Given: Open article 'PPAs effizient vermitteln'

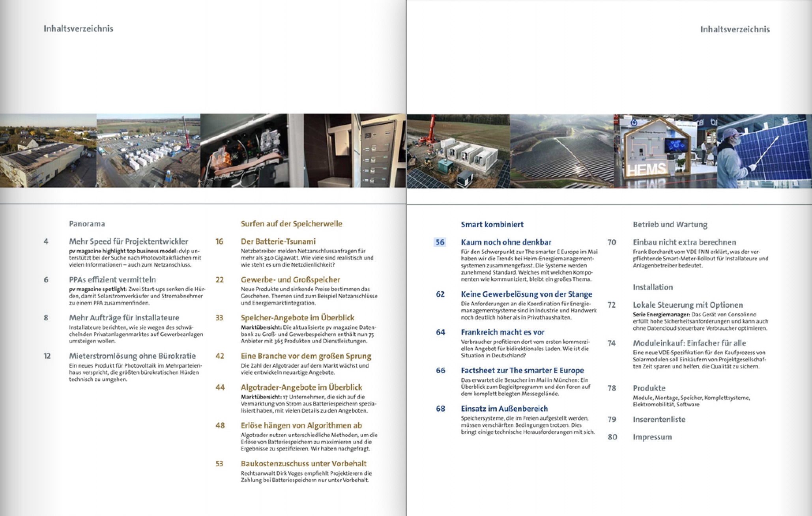Looking at the screenshot, I should click(x=112, y=280).
